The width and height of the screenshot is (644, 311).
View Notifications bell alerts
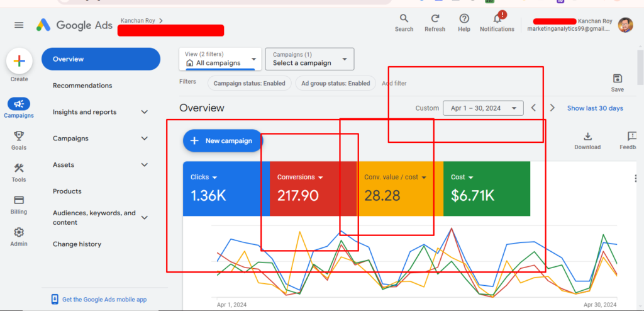(x=497, y=23)
